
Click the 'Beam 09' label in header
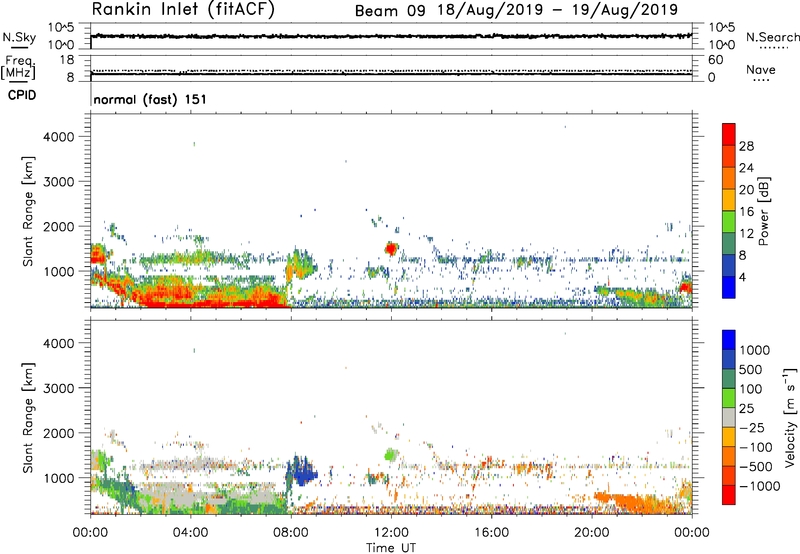[x=390, y=11]
